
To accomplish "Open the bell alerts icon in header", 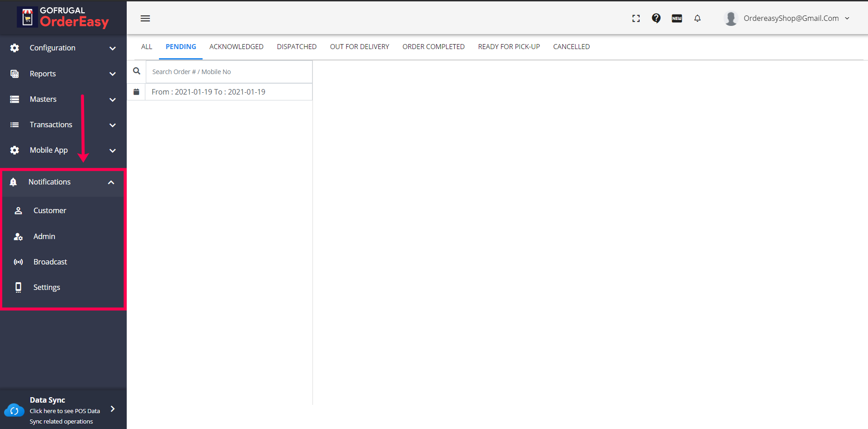I will point(697,18).
